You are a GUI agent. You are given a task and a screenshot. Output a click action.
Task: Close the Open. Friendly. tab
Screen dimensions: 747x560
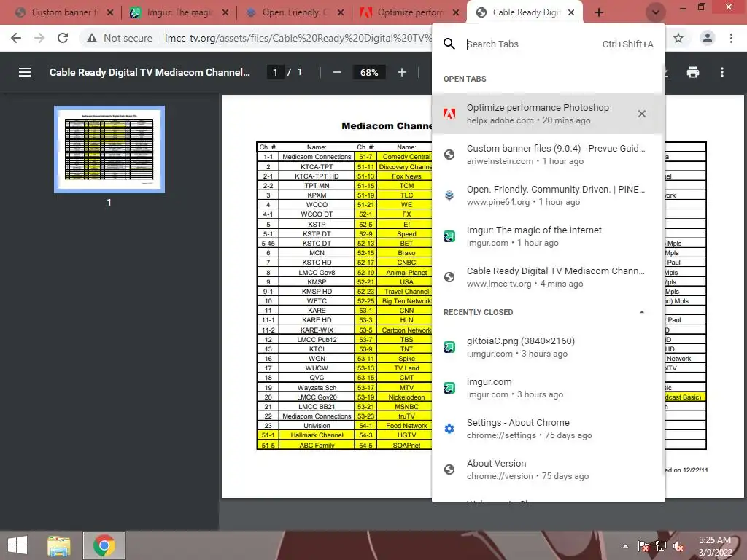[341, 13]
